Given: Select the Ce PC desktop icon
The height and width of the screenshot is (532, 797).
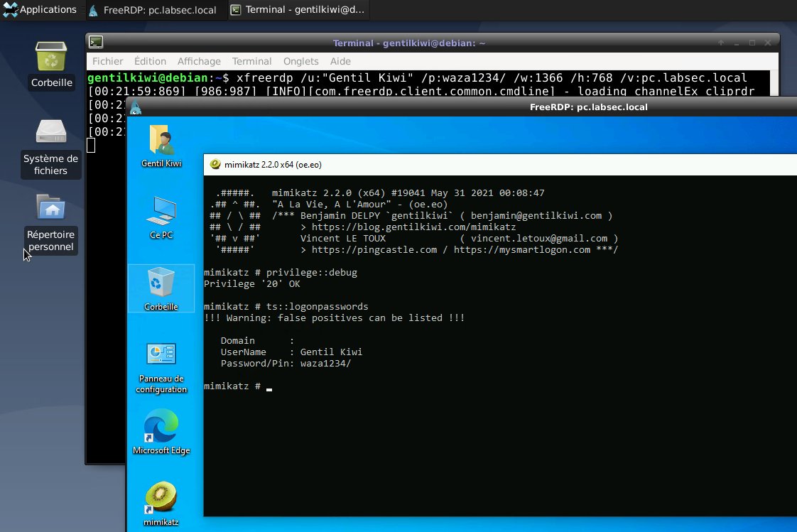Looking at the screenshot, I should click(x=161, y=211).
